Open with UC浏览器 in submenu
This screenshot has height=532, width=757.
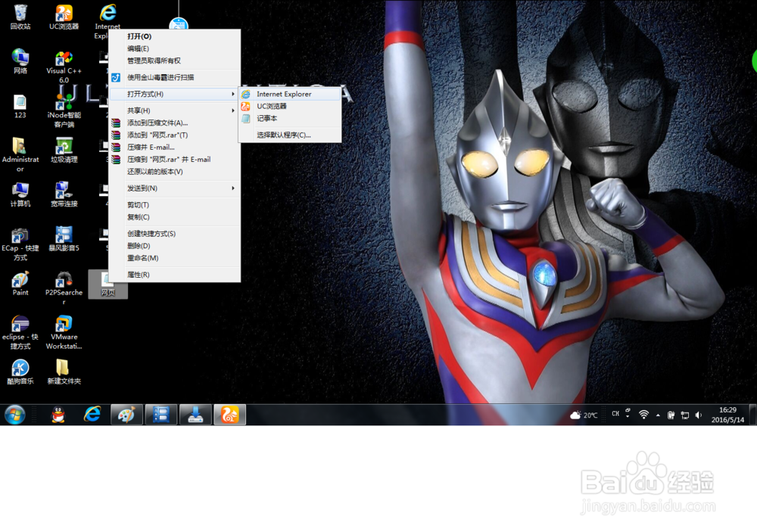290,106
